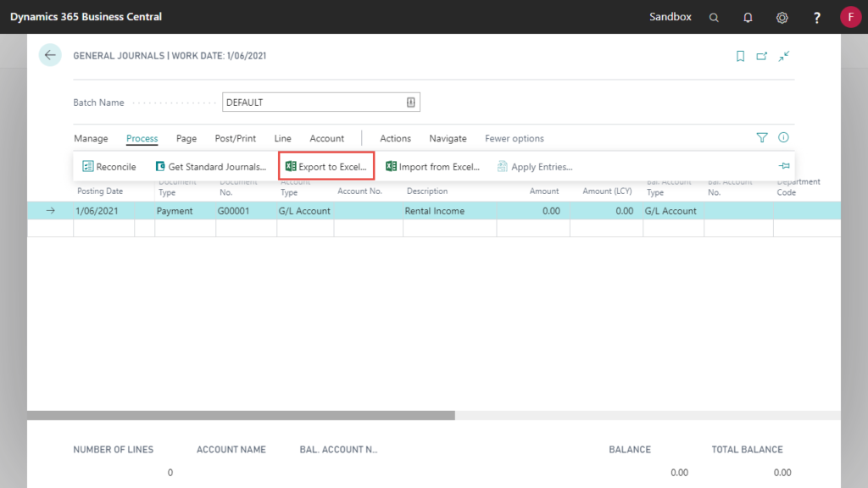Click the horizontal scrollbar below the journal lines
The height and width of the screenshot is (488, 868).
(x=242, y=414)
